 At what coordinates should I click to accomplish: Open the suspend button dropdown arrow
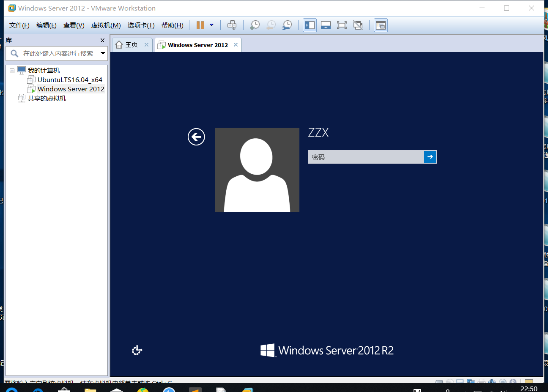(211, 25)
